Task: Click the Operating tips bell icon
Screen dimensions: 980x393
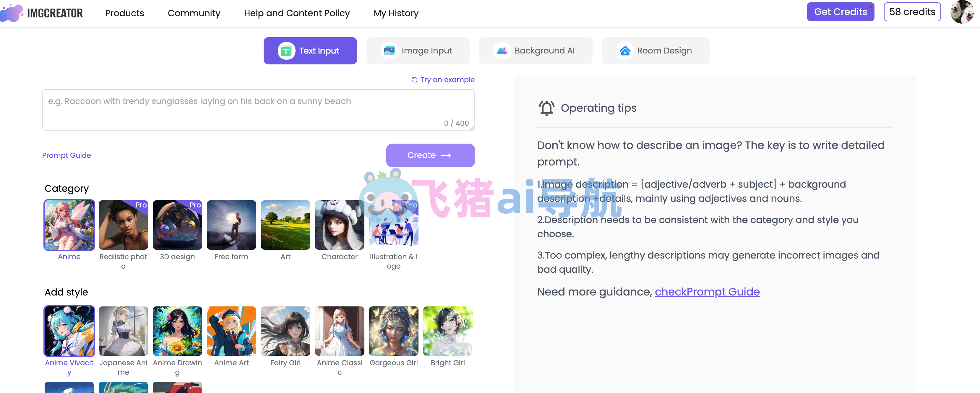Action: click(546, 108)
